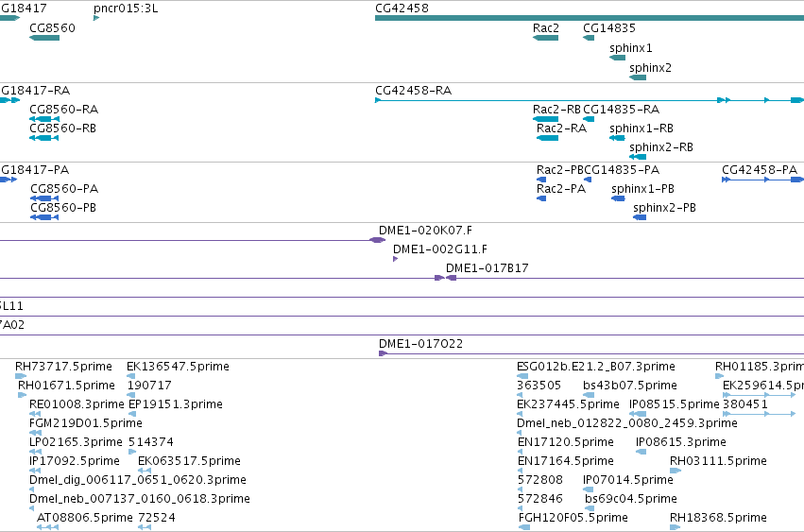Select the DME1-002G11.F label
The width and height of the screenshot is (804, 532).
click(x=440, y=249)
